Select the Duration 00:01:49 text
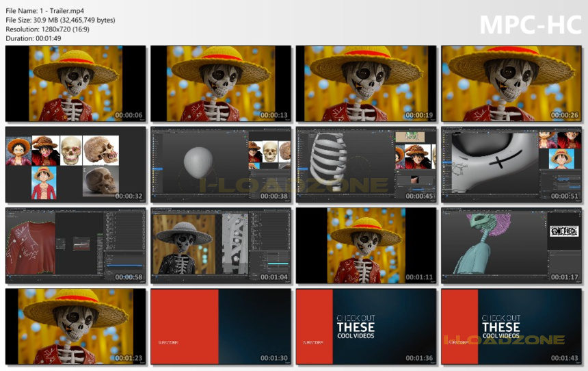The width and height of the screenshot is (588, 371). [x=34, y=38]
